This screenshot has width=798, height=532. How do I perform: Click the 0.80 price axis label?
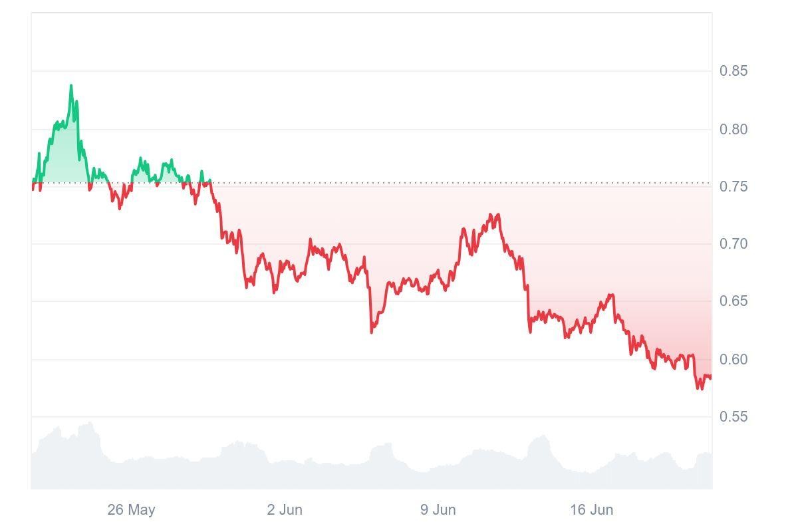(x=733, y=129)
